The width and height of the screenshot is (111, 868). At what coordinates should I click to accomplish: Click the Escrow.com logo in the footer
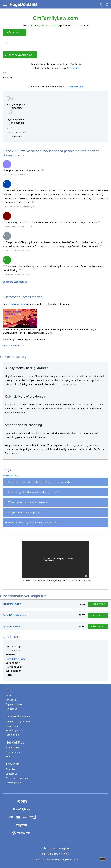point(22,833)
